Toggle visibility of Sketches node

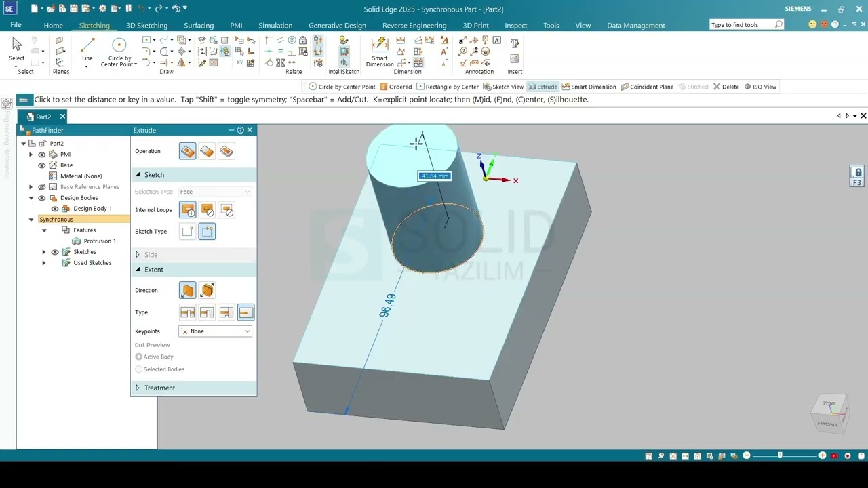(x=55, y=252)
